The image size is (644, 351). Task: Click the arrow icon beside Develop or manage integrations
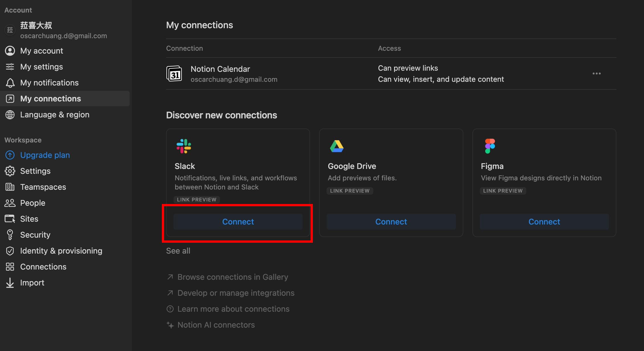click(x=170, y=293)
